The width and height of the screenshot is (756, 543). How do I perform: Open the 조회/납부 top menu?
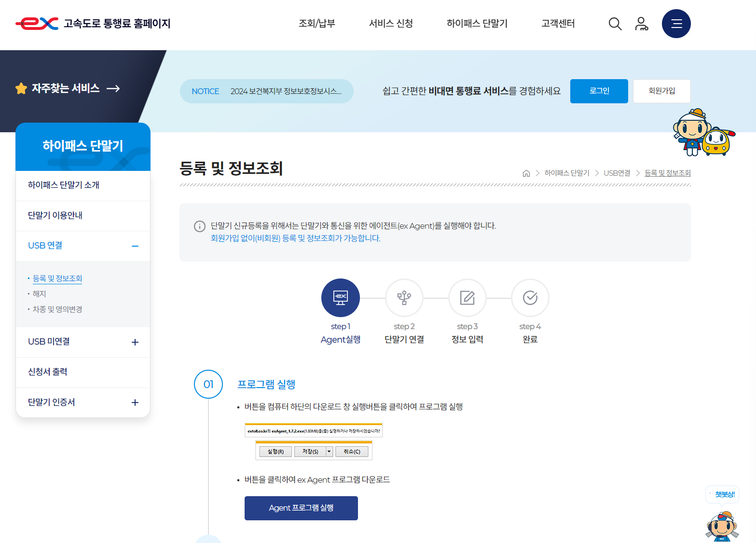(316, 23)
